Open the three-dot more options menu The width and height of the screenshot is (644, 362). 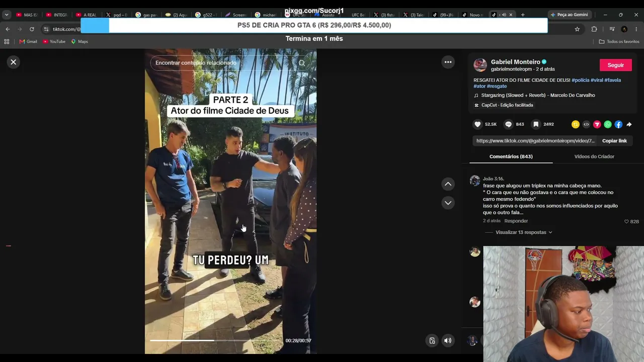(x=448, y=62)
